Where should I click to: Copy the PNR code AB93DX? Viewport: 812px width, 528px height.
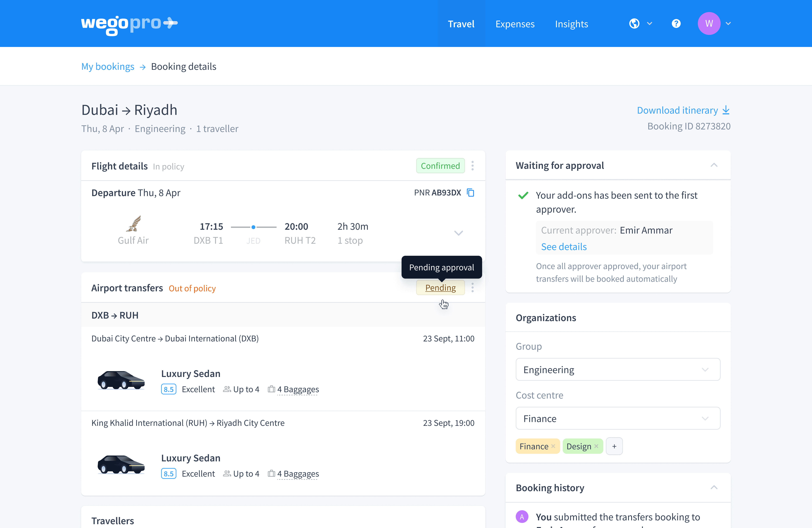click(471, 193)
